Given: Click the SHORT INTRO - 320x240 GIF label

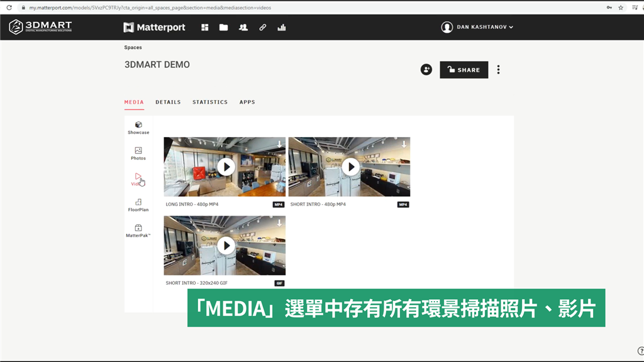Looking at the screenshot, I should click(196, 283).
